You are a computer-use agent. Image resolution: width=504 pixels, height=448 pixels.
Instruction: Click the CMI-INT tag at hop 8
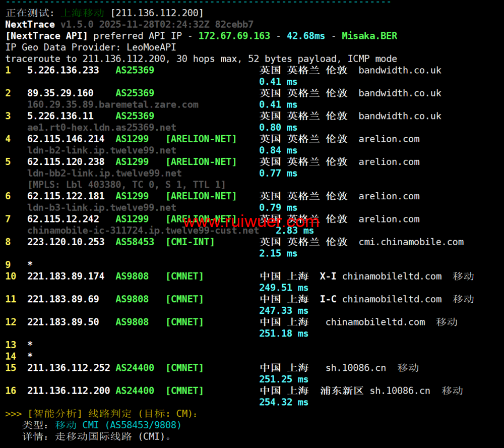[x=190, y=242]
